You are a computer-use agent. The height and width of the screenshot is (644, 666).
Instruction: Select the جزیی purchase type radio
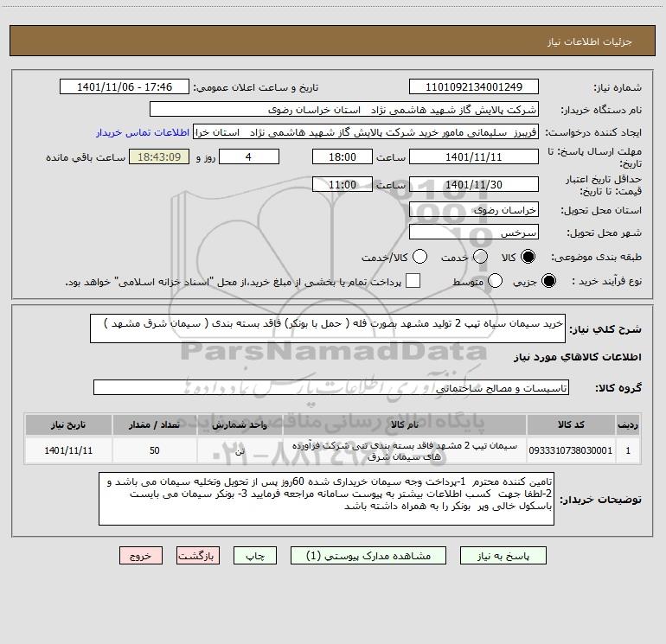tap(548, 281)
